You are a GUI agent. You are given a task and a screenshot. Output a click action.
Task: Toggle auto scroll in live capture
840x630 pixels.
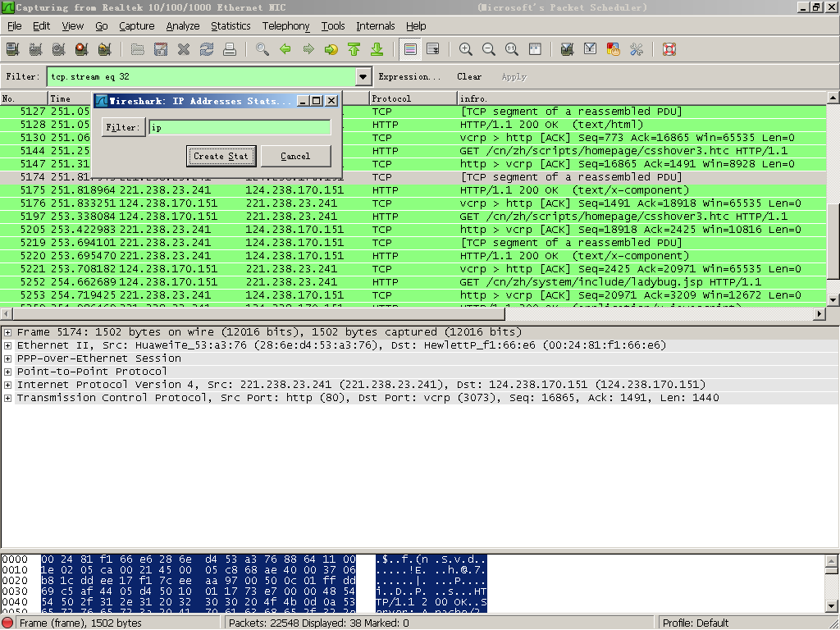tap(433, 49)
